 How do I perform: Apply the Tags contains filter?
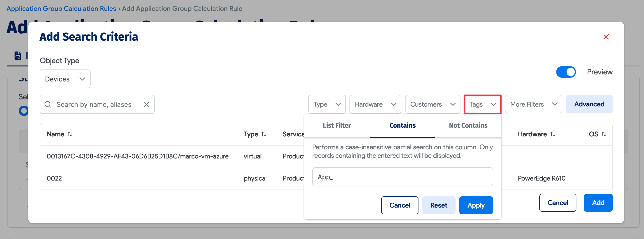(x=476, y=205)
